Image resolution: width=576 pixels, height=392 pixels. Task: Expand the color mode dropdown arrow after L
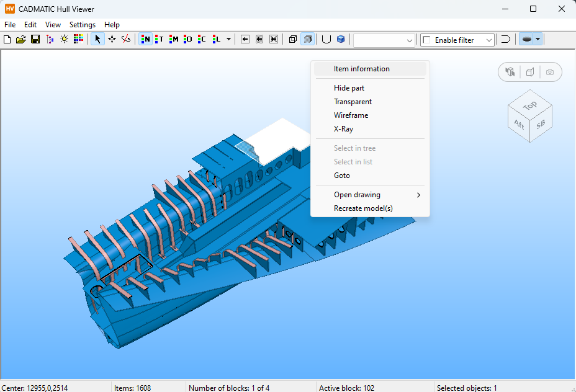(229, 39)
